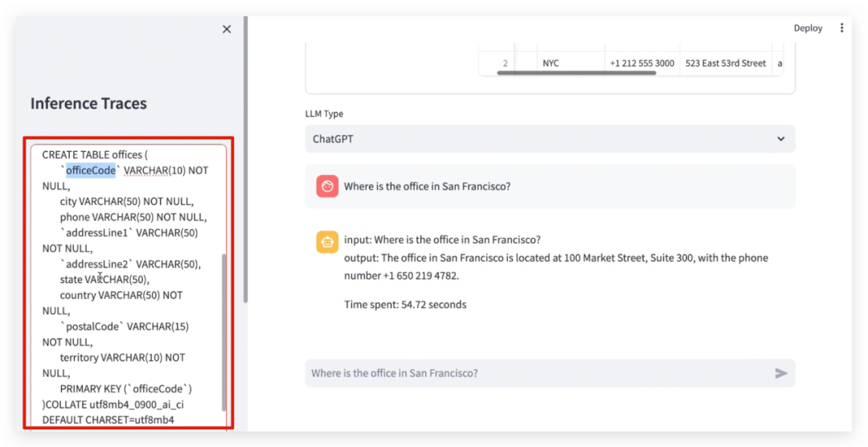Open the three-dot main menu
The height and width of the screenshot is (447, 868).
(x=841, y=27)
